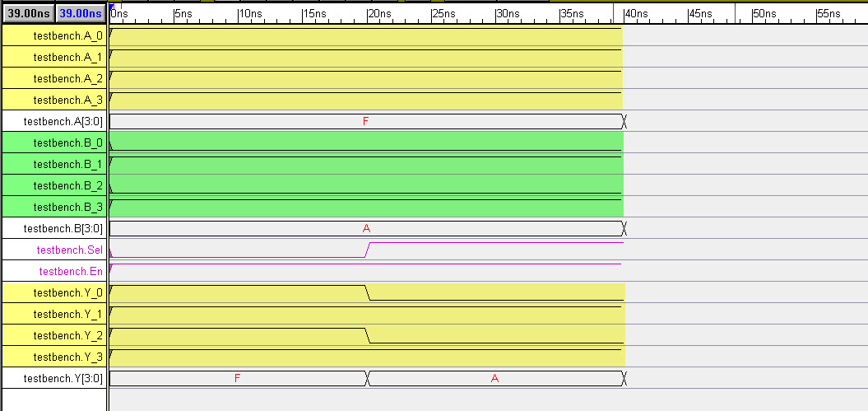Select signal testbench.B_1

click(54, 165)
